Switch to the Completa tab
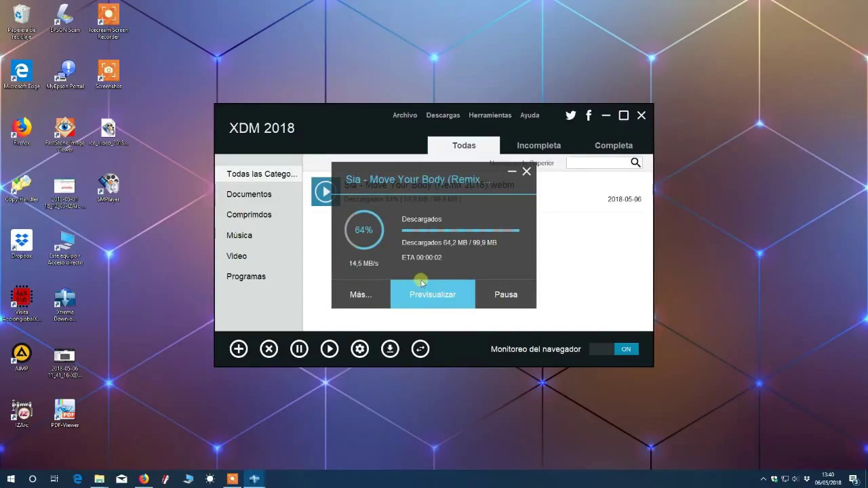868x488 pixels. pyautogui.click(x=614, y=145)
